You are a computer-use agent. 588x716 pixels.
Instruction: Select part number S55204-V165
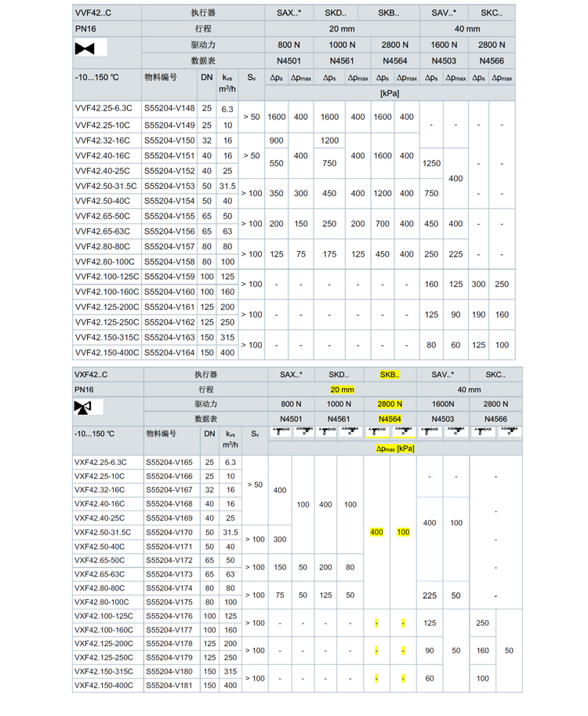(169, 462)
